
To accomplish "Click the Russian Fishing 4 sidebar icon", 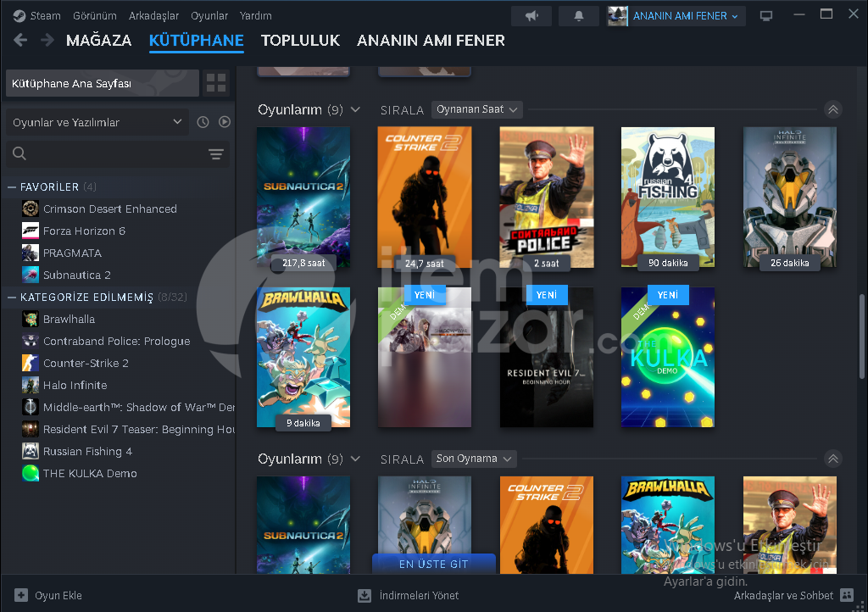I will coord(31,451).
